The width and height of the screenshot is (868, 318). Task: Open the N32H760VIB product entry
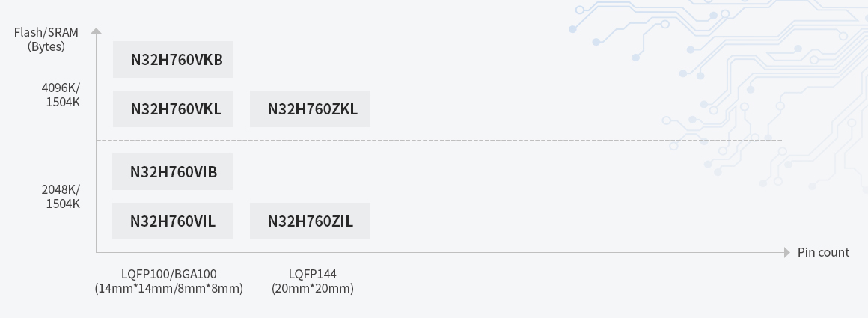tap(173, 172)
